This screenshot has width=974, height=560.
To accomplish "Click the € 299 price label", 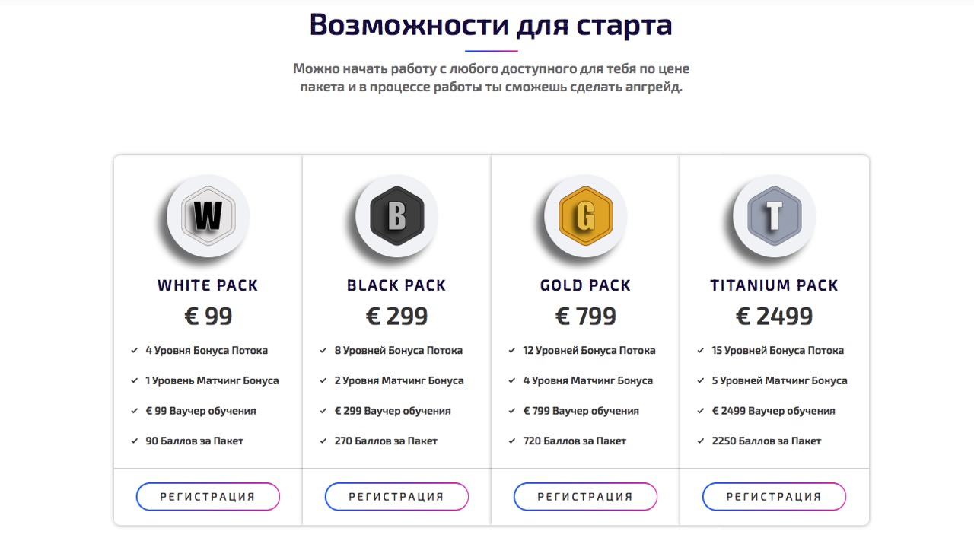I will pyautogui.click(x=396, y=317).
